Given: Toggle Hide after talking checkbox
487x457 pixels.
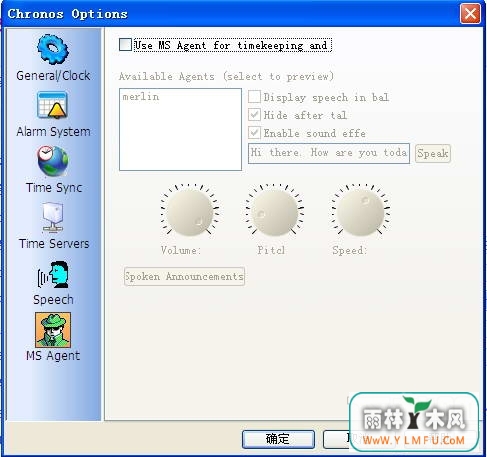Looking at the screenshot, I should pyautogui.click(x=254, y=115).
